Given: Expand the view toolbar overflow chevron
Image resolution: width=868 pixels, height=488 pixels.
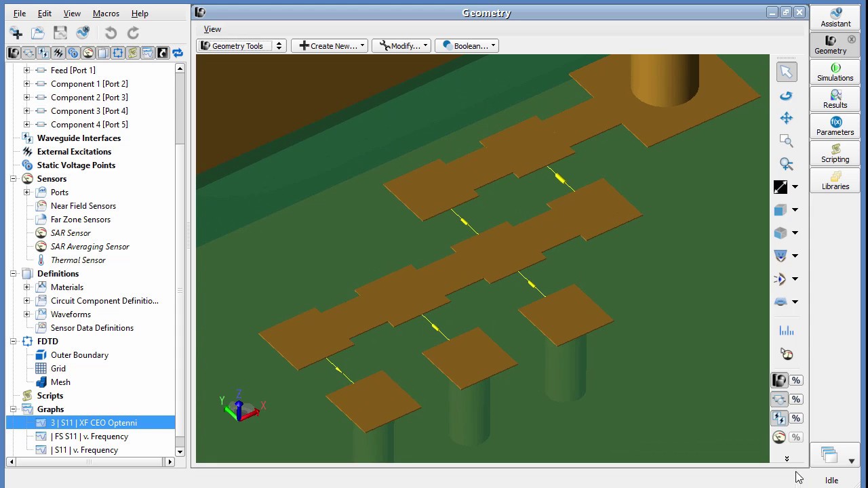Looking at the screenshot, I should pos(787,459).
